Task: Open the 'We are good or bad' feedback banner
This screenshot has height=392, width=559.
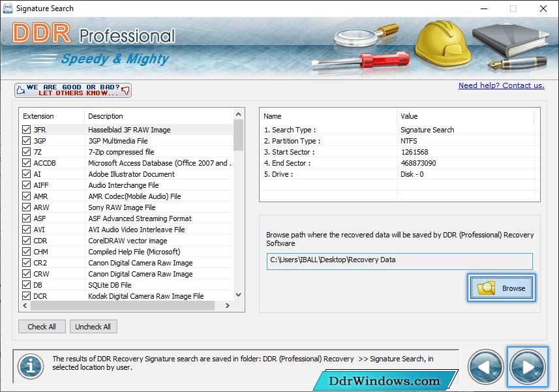Action: 73,90
